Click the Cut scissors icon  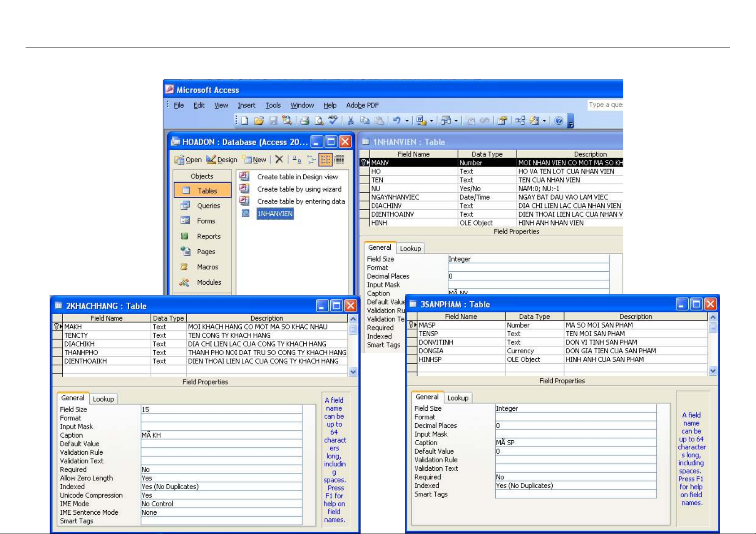tap(351, 121)
